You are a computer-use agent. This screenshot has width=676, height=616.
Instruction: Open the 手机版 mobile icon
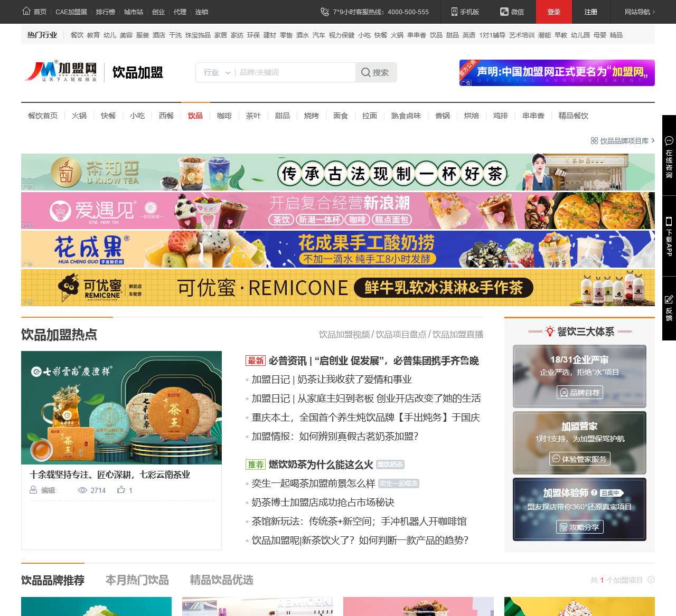(x=454, y=12)
